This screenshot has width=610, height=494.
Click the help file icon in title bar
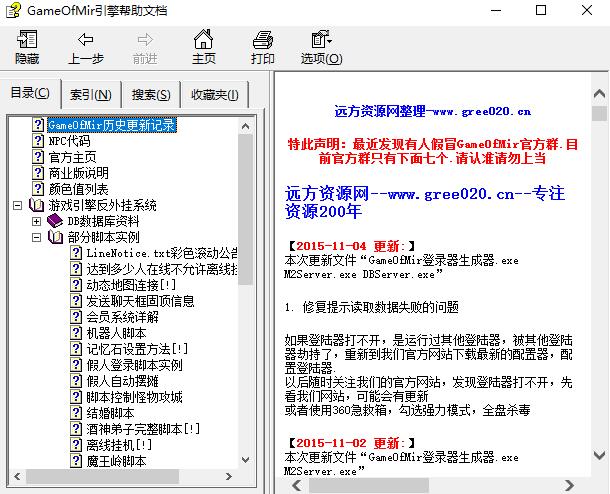coord(14,11)
